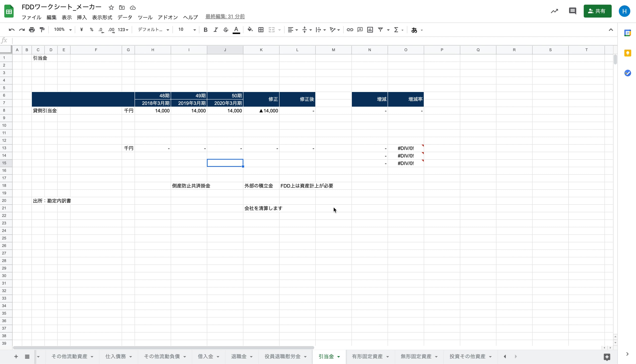Open the データ menu
Viewport: 636px width, 364px height.
[x=125, y=17]
